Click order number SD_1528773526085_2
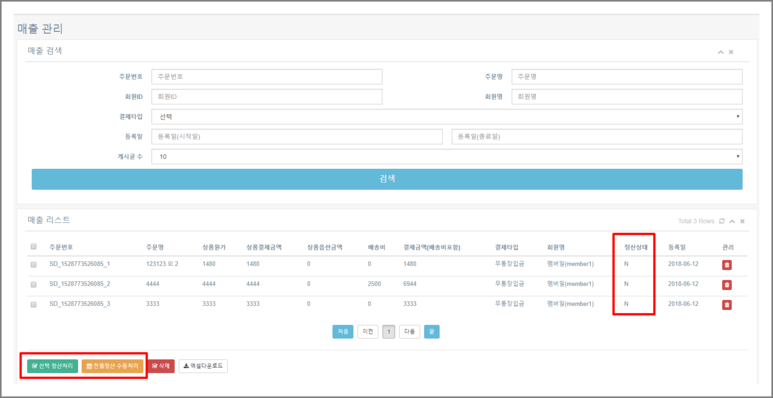Viewport: 773px width, 398px height. (x=79, y=284)
